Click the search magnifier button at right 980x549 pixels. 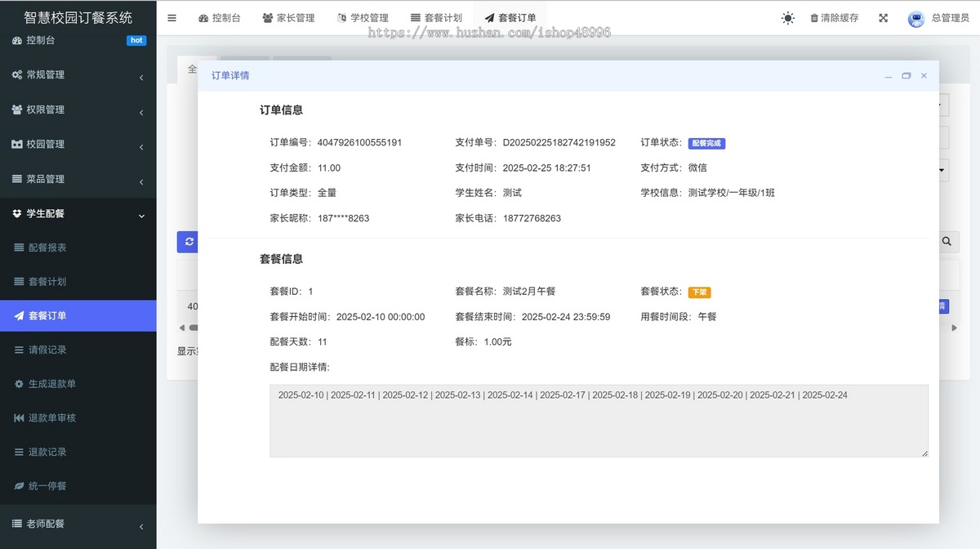coord(947,242)
